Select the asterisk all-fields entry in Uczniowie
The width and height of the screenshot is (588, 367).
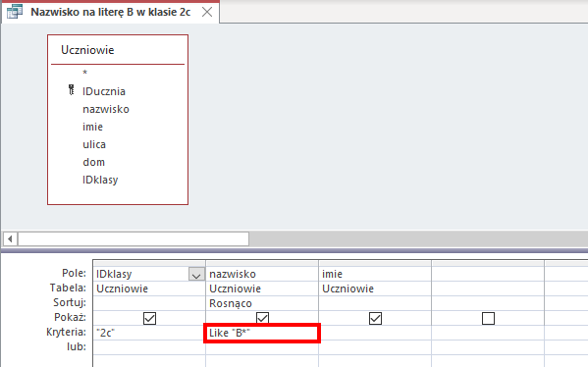coord(85,73)
